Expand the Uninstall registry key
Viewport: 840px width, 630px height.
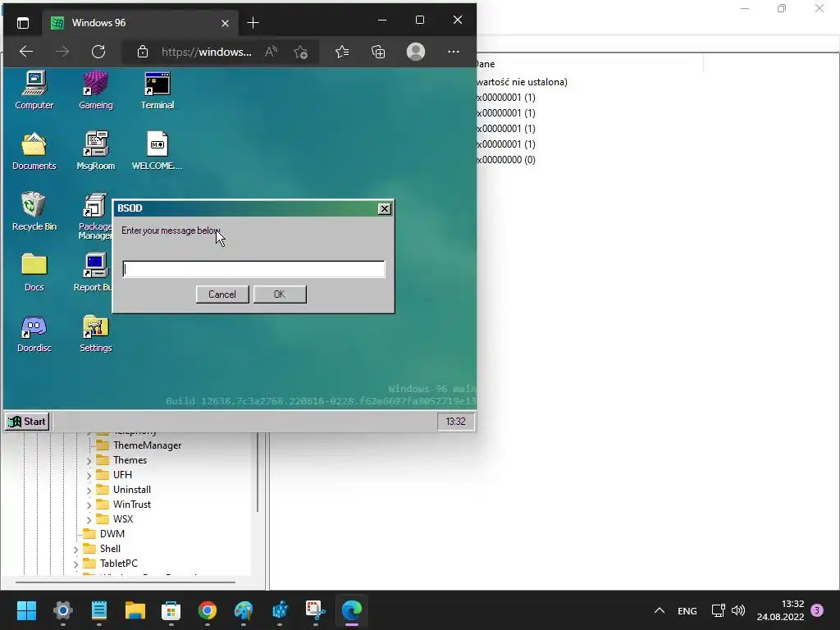pyautogui.click(x=89, y=490)
